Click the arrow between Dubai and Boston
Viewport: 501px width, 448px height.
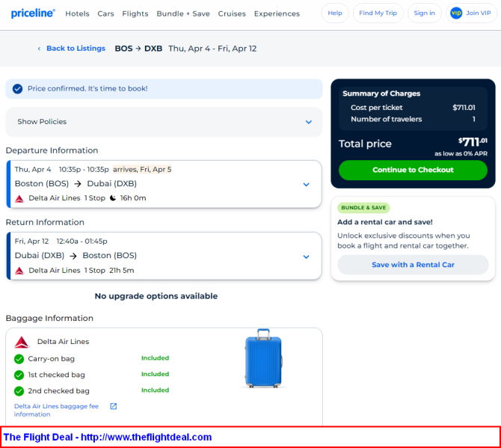coord(73,256)
